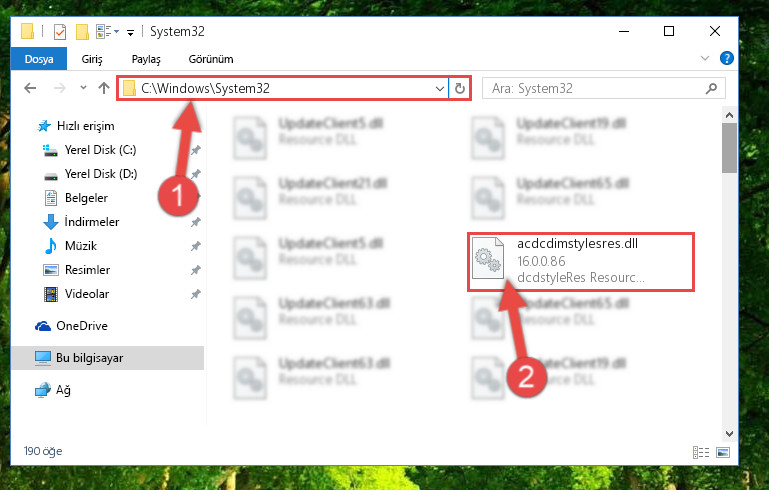The width and height of the screenshot is (769, 490).
Task: Open İndirmeler in the sidebar
Action: (92, 222)
